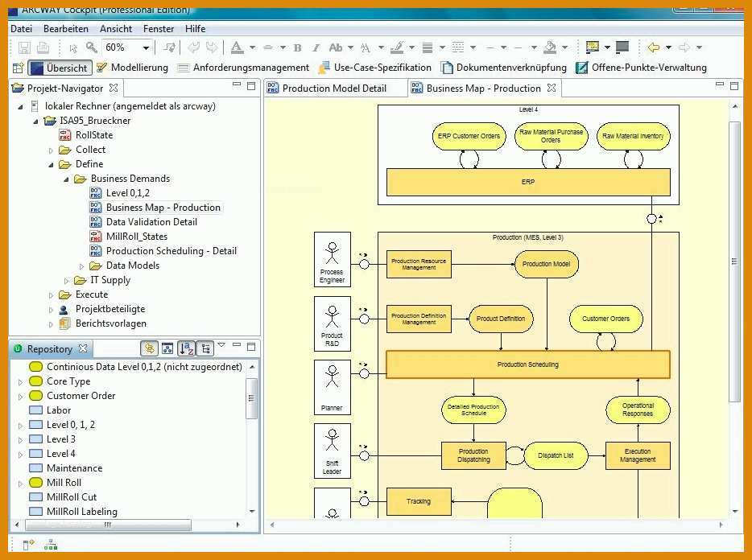The image size is (752, 560).
Task: Open the Bearbeiten menu
Action: point(66,29)
